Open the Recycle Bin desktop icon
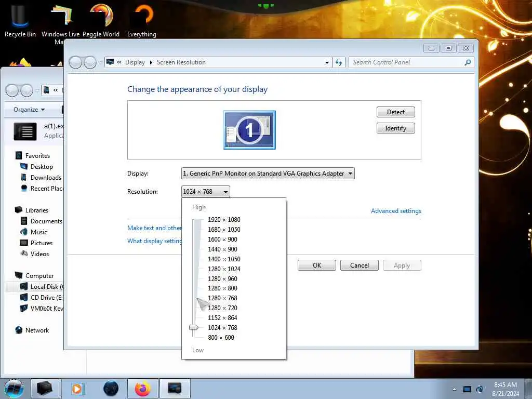 coord(20,20)
